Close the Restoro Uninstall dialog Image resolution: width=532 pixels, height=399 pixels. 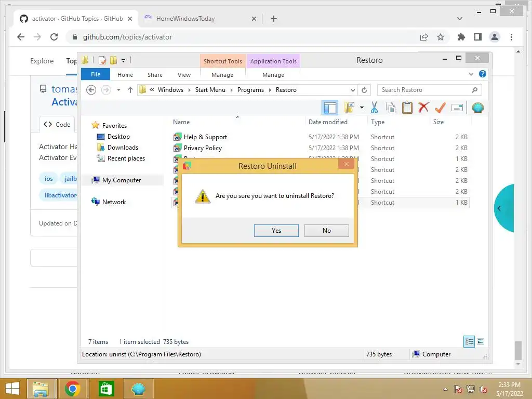[346, 164]
